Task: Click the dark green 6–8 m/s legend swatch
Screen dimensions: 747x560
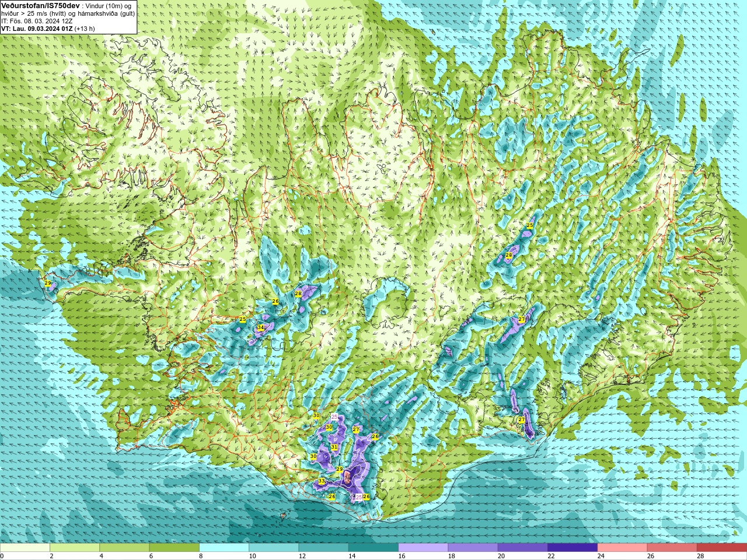Action: click(174, 548)
